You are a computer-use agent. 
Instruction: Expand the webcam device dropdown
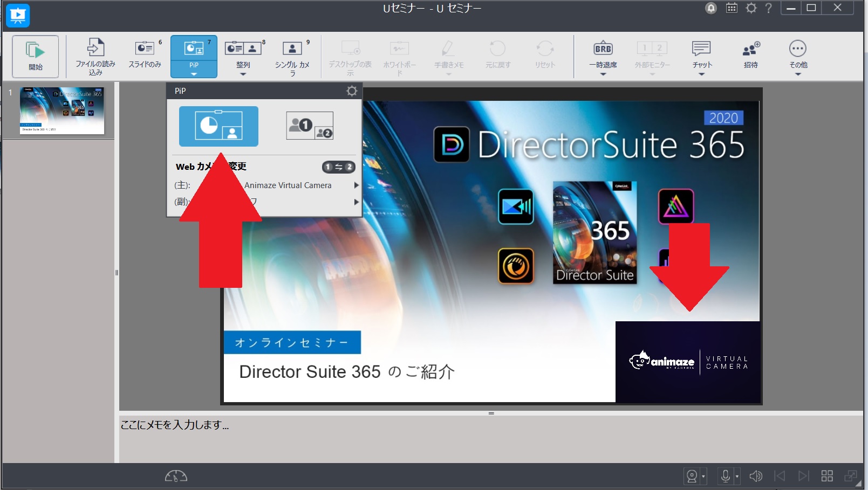coord(703,477)
